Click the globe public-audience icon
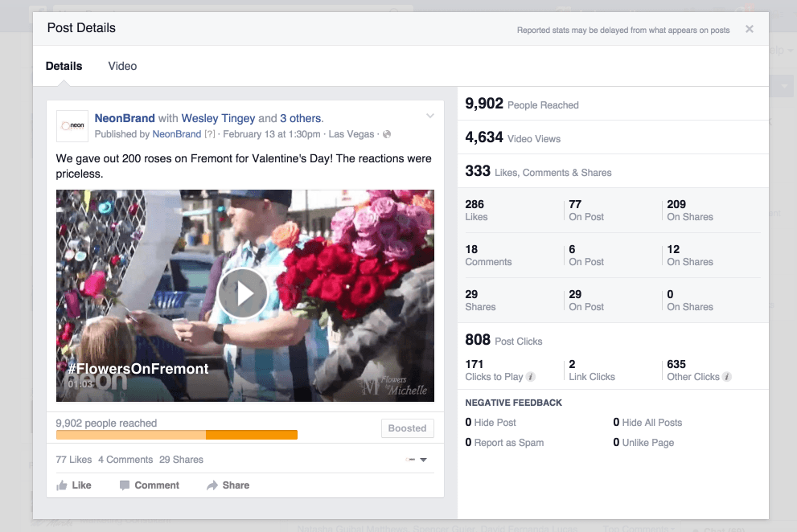The height and width of the screenshot is (532, 797). [387, 134]
